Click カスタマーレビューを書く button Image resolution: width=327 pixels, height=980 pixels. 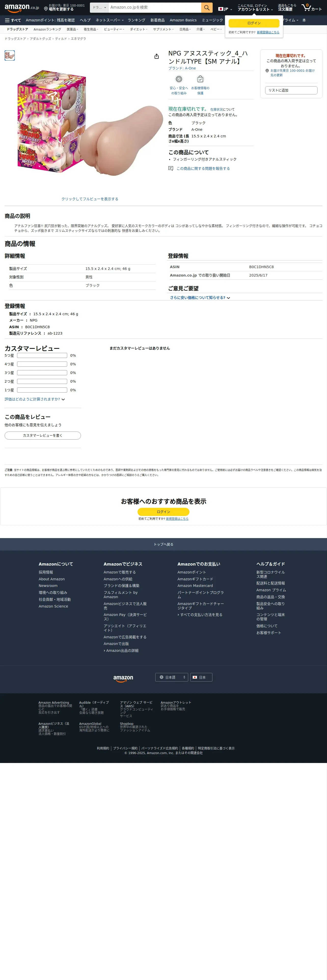[x=43, y=436]
